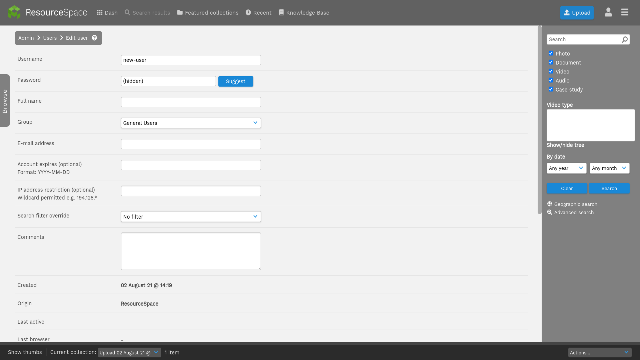This screenshot has width=640, height=360.
Task: Open the hamburger menu icon
Action: 624,12
